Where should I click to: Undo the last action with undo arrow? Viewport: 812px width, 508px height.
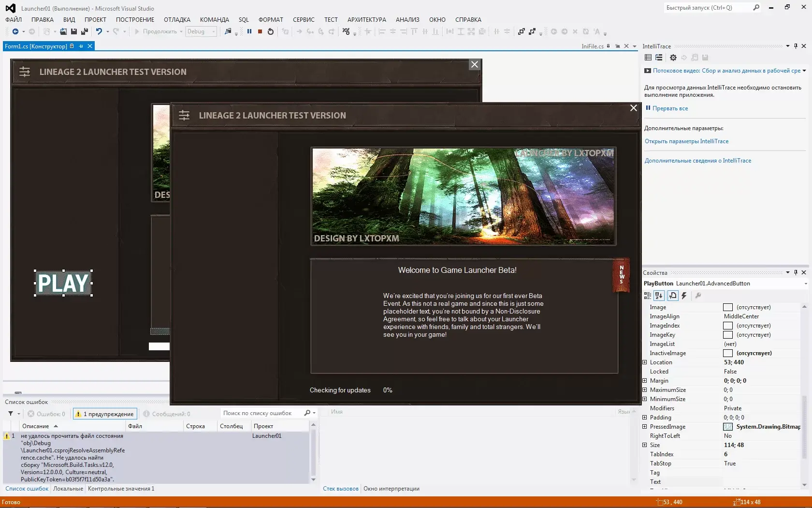point(99,31)
